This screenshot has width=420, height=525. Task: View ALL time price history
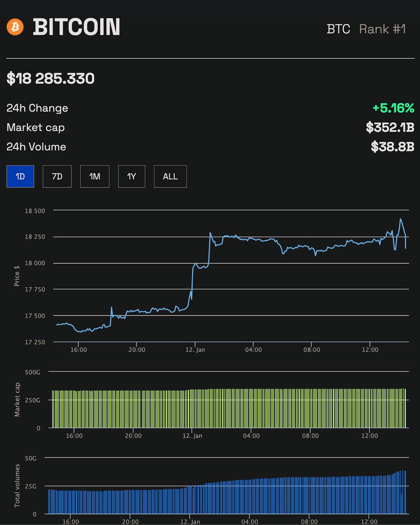point(170,177)
